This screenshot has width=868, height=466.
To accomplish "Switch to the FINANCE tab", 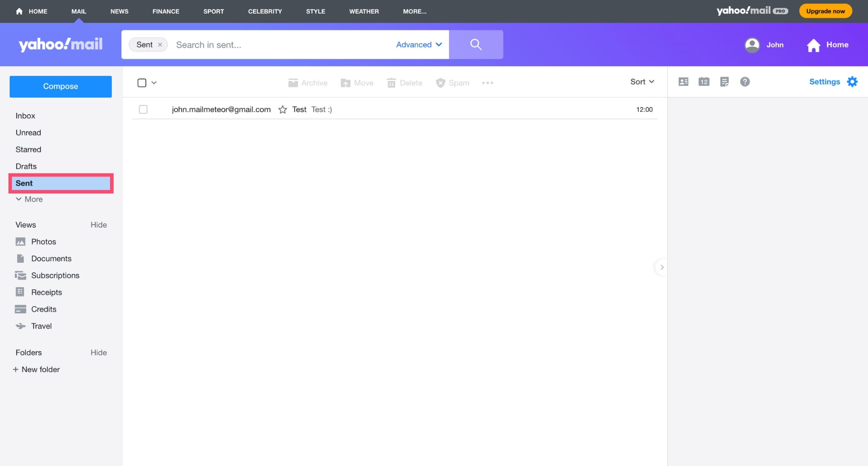I will [x=165, y=11].
